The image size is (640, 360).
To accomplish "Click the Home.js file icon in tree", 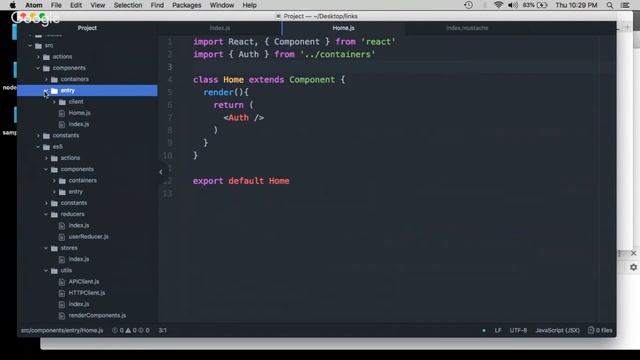I will click(x=62, y=113).
